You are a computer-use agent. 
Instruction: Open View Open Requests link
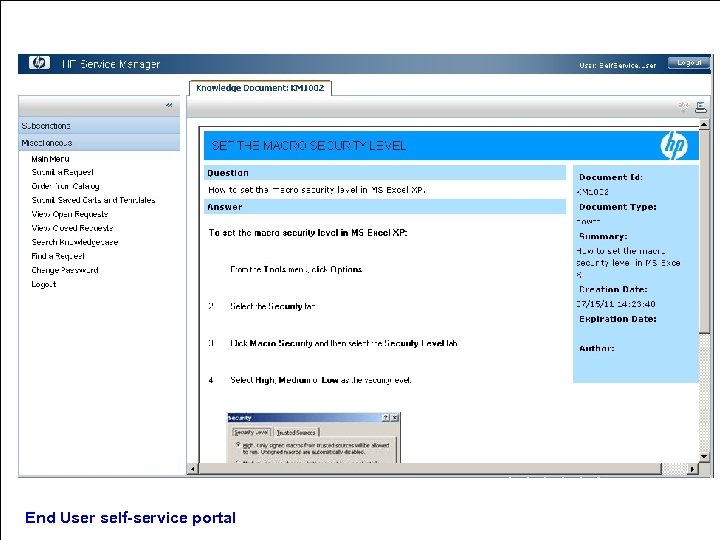[70, 214]
